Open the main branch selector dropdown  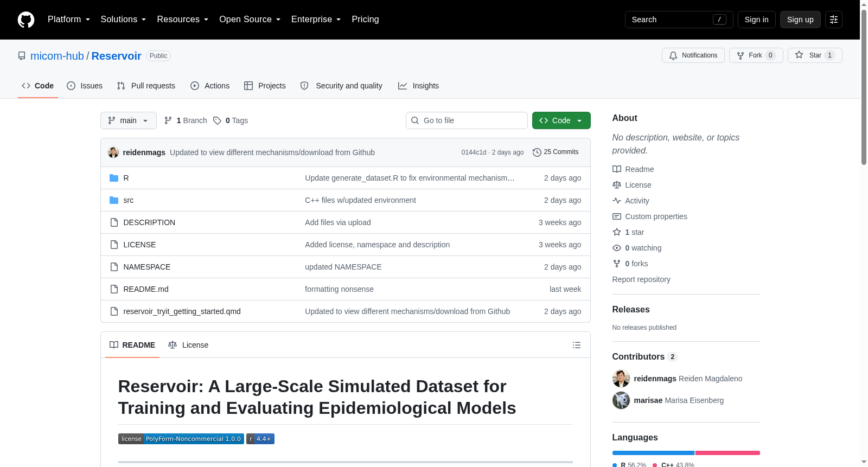coord(129,120)
